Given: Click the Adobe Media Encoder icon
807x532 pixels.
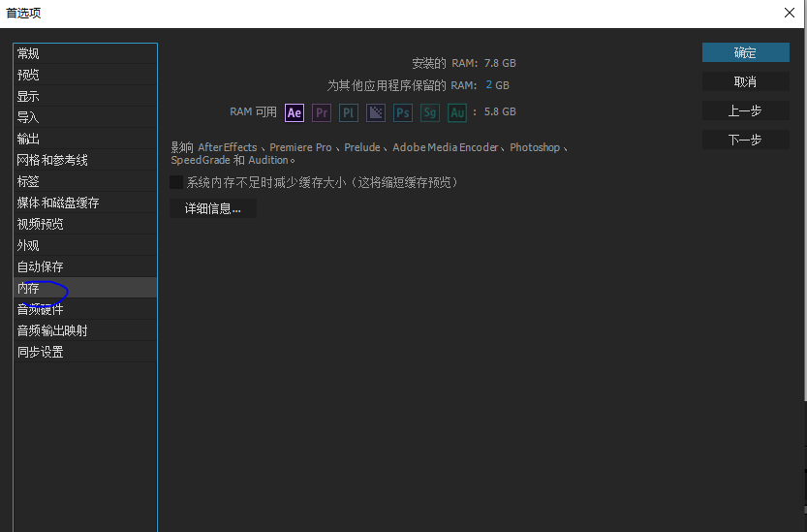Looking at the screenshot, I should (376, 112).
